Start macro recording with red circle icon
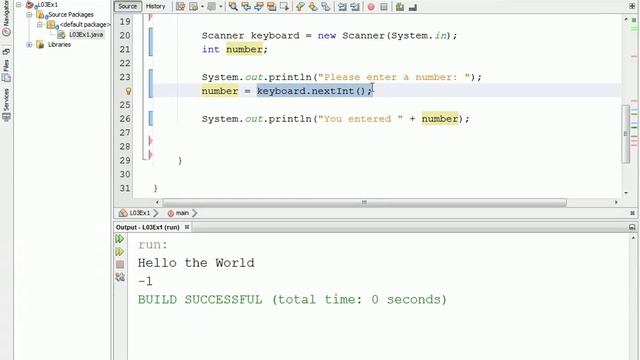The image size is (640, 360). pyautogui.click(x=371, y=7)
